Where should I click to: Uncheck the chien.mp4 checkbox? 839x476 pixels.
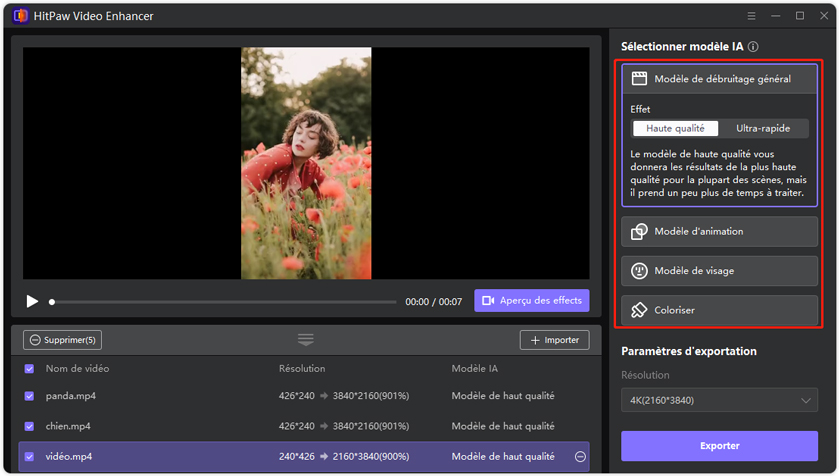click(x=29, y=426)
